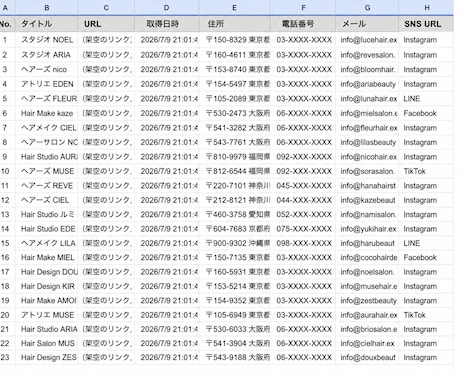Select the ヘアーズ nico cell
The height and width of the screenshot is (380, 460).
pyautogui.click(x=47, y=69)
